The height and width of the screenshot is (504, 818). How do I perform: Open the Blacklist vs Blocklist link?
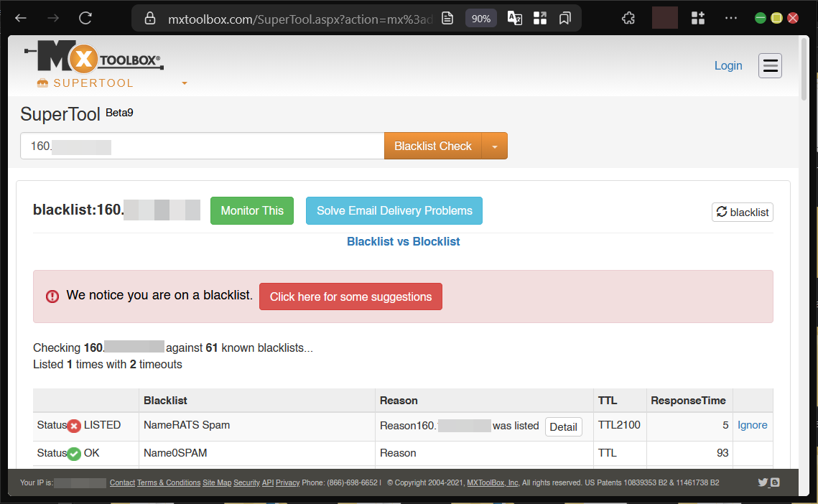coord(403,242)
